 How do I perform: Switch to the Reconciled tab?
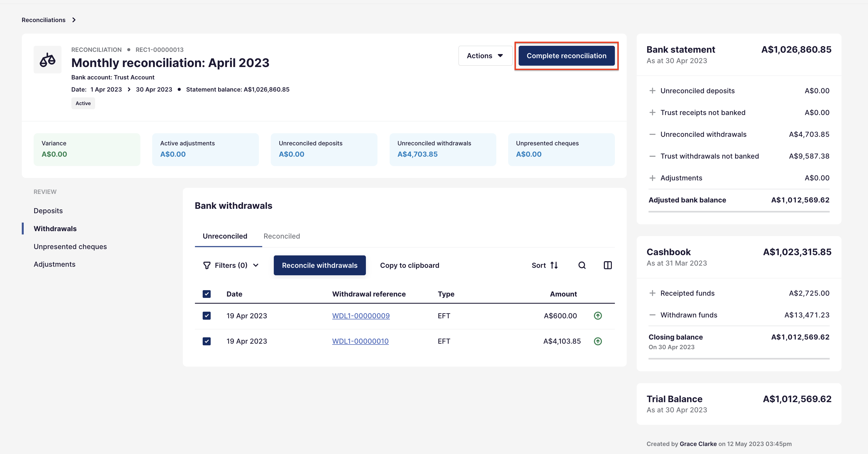282,236
